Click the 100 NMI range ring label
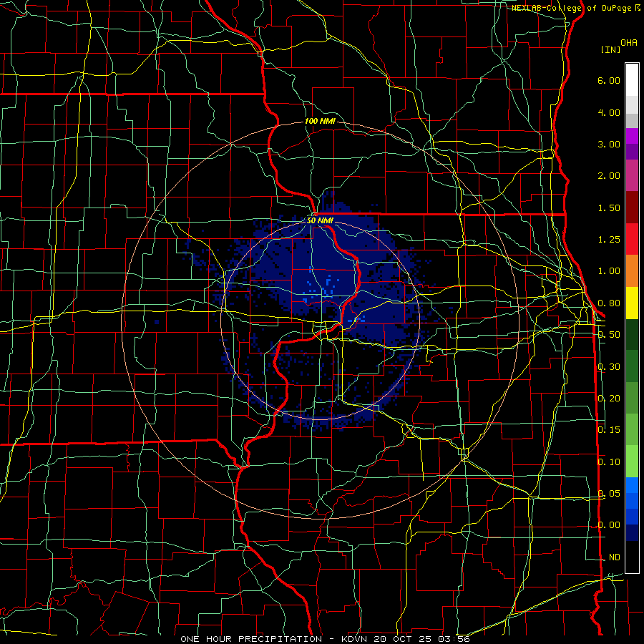 tap(320, 121)
